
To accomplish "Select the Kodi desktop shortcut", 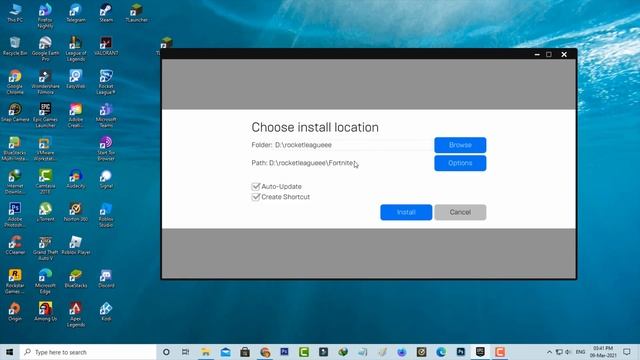I will point(106,312).
